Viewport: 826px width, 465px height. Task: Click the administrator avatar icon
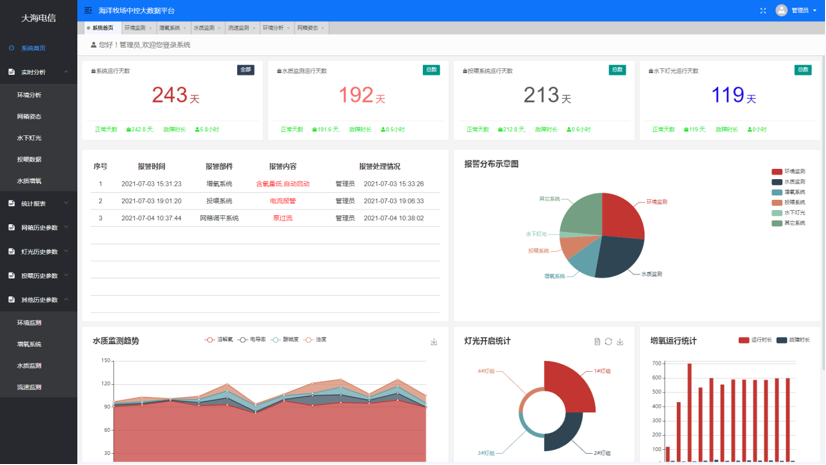click(x=781, y=10)
